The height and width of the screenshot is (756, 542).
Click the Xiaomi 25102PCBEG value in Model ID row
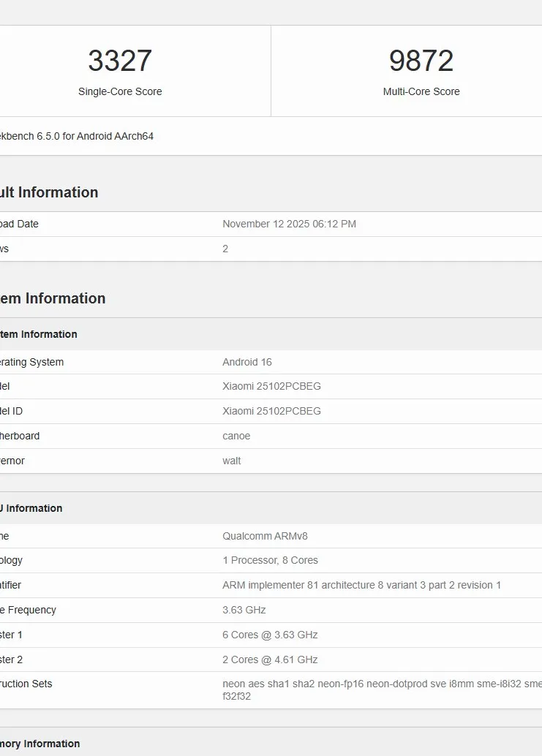[271, 411]
